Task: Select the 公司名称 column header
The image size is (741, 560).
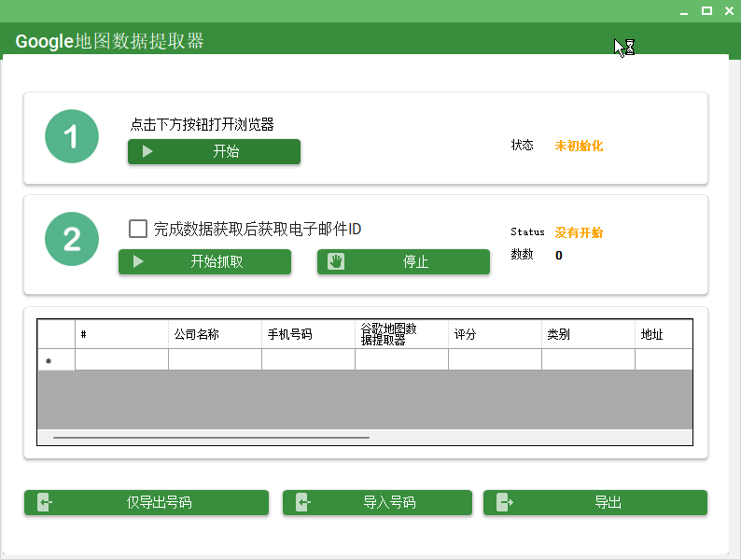Action: 215,334
